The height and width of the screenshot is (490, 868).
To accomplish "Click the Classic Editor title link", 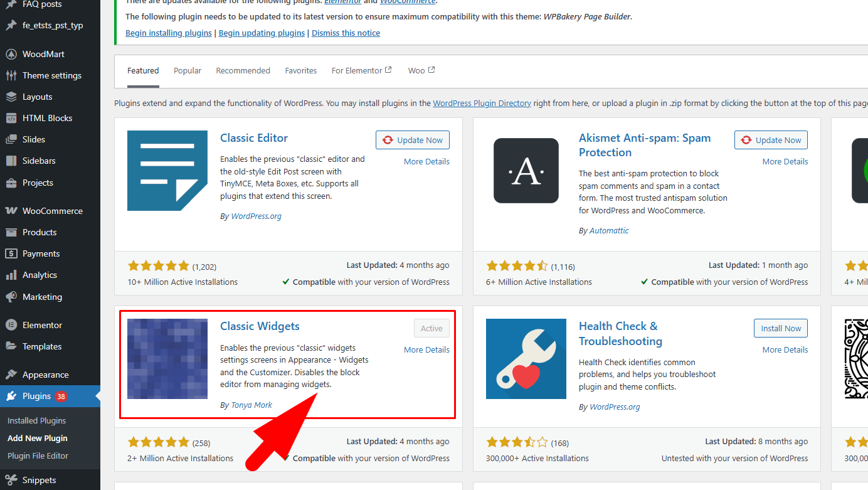I will pyautogui.click(x=254, y=138).
